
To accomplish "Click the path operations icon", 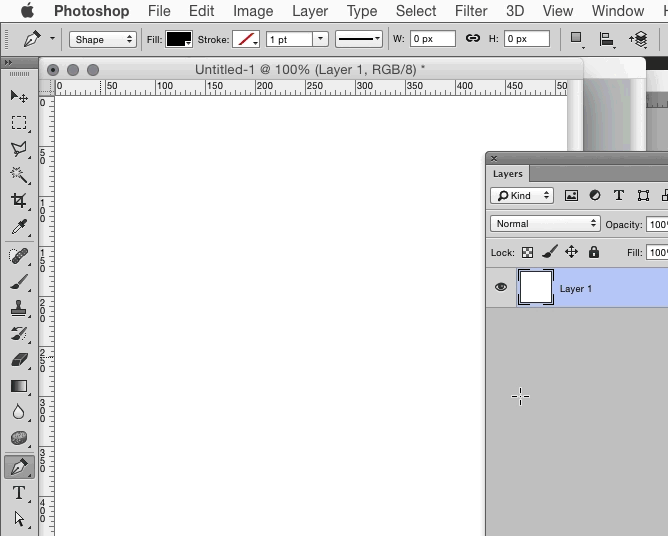I will (x=576, y=39).
